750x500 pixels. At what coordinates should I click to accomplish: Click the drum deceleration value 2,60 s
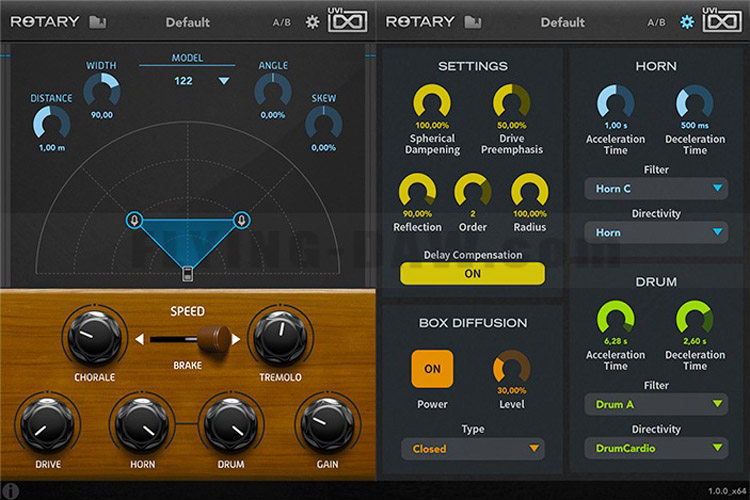[x=695, y=341]
